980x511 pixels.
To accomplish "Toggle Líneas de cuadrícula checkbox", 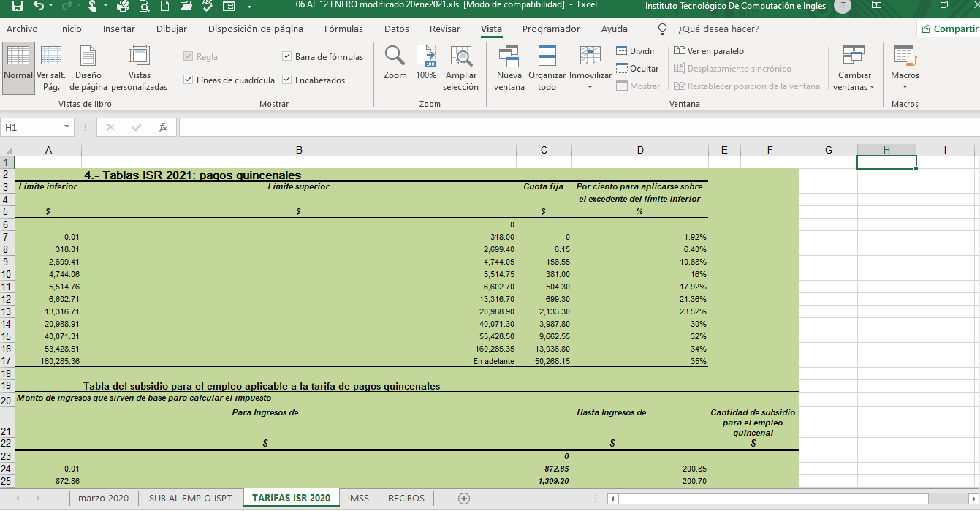I will pyautogui.click(x=188, y=80).
